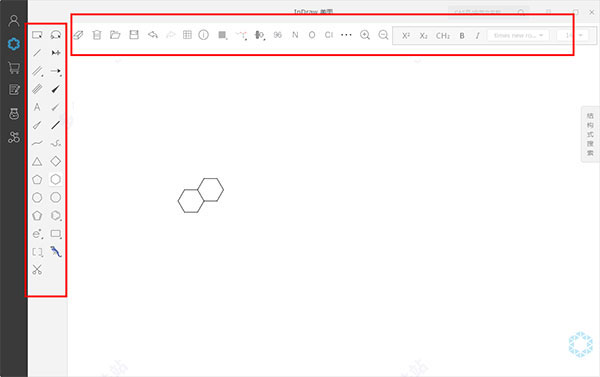Select the bold wedge bond tool
The image size is (600, 377).
click(56, 89)
